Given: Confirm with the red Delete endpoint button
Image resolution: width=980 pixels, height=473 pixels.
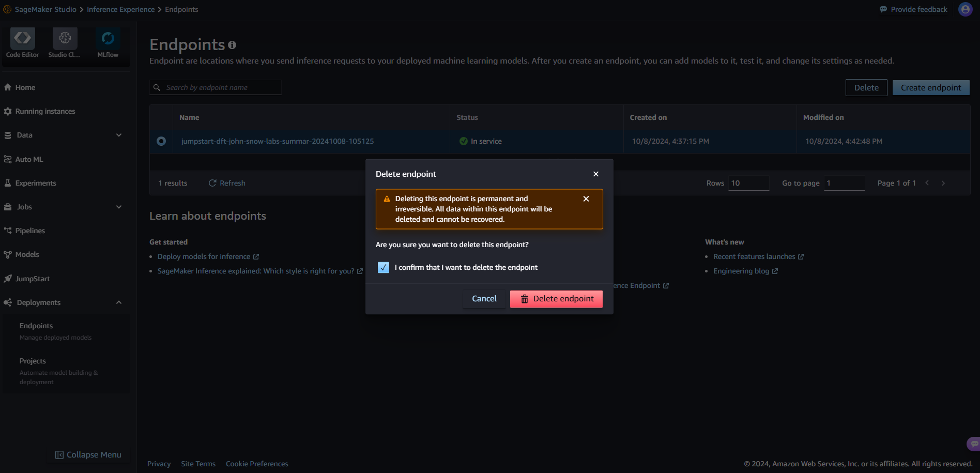Looking at the screenshot, I should pos(556,299).
